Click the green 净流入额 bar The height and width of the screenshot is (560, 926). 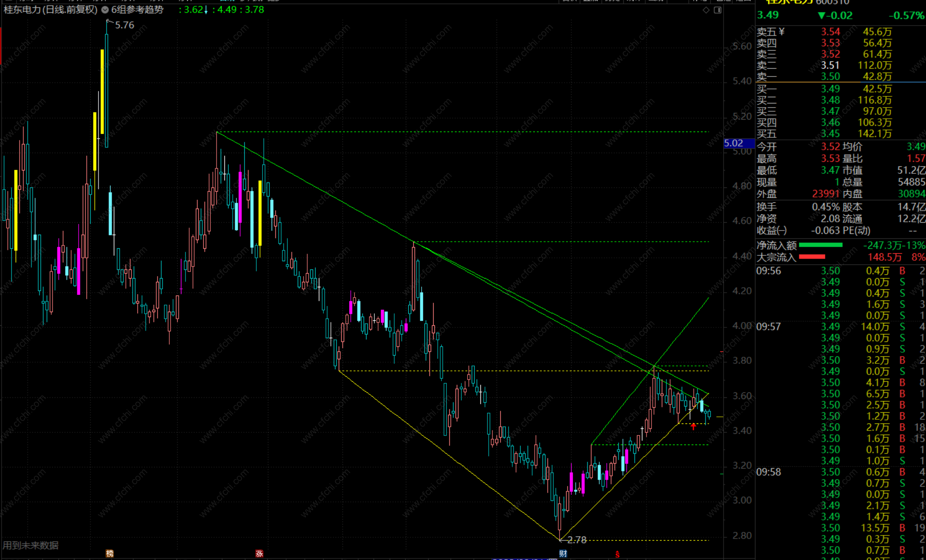(820, 245)
